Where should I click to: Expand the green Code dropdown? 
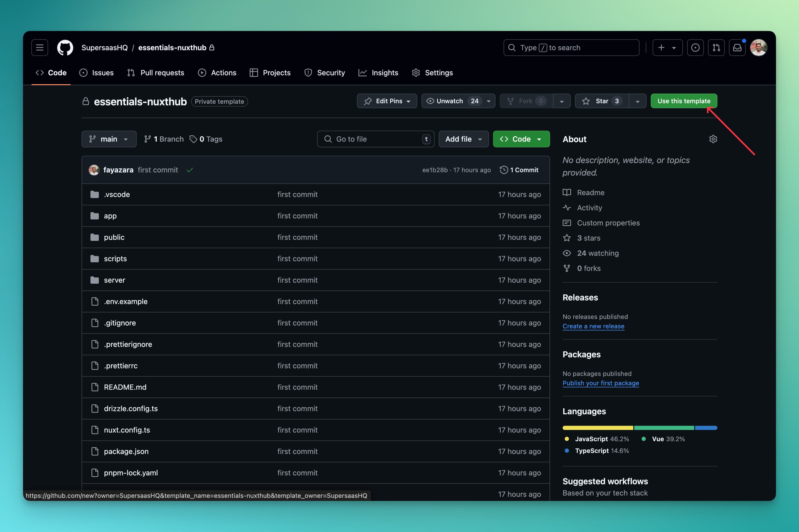(521, 139)
